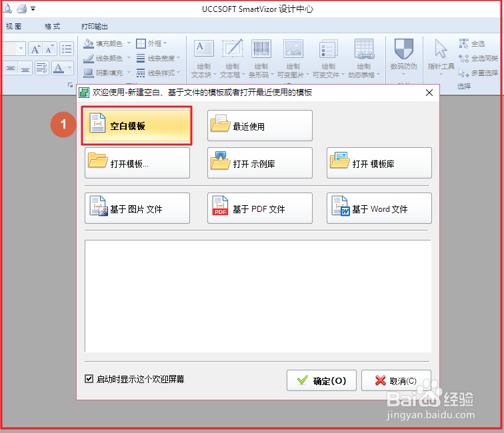504x433 pixels.
Task: Click 全选 select all
Action: point(472,43)
